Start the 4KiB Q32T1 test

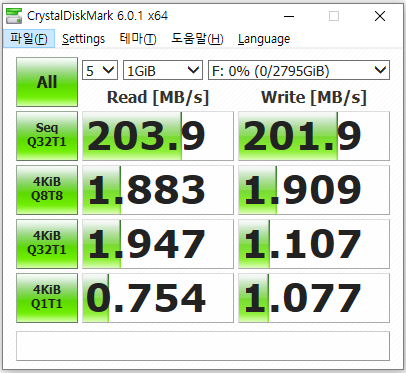point(47,244)
